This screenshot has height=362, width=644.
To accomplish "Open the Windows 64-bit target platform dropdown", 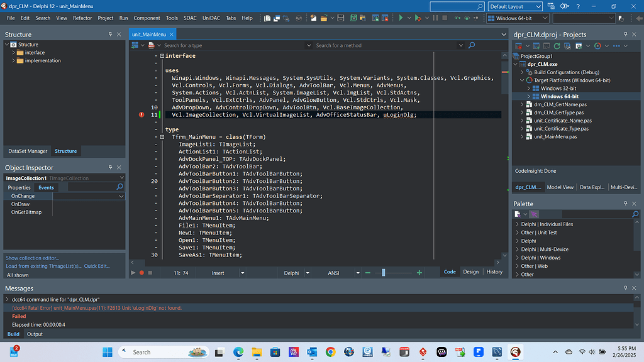I will point(545,18).
